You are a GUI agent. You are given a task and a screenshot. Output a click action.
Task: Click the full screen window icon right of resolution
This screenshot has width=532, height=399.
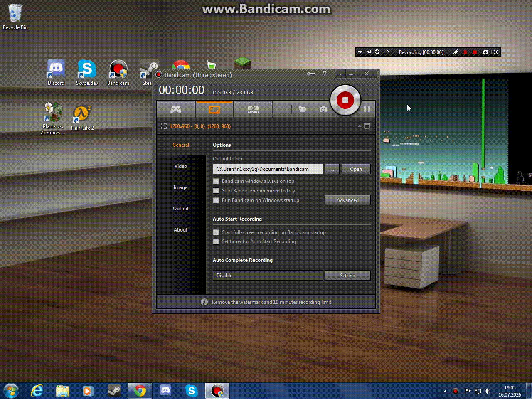point(367,126)
